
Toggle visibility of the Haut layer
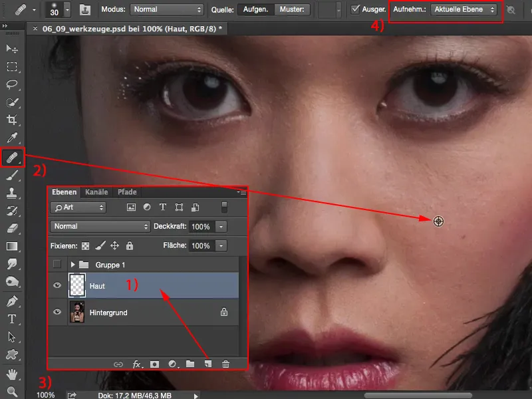point(57,285)
